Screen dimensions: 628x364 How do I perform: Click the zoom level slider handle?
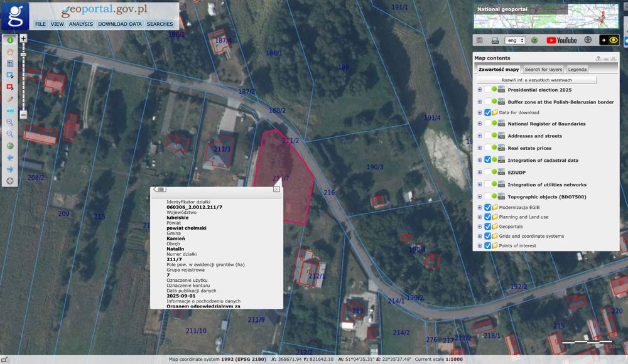pyautogui.click(x=23, y=55)
